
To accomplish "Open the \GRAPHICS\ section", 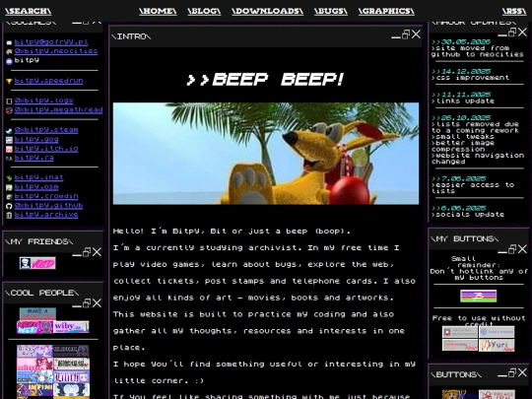I will [386, 11].
